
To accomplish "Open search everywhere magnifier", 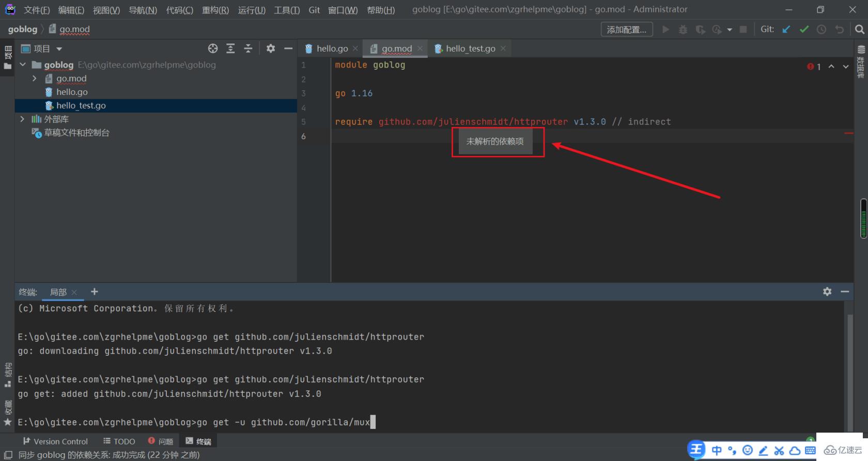I will coord(860,29).
